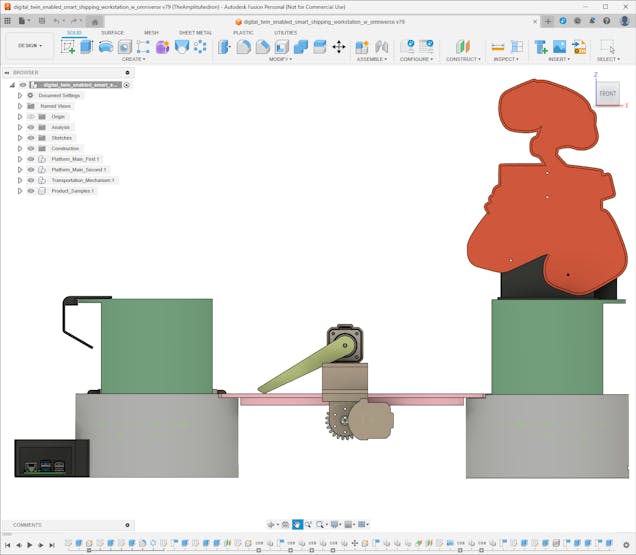
Task: Open the Construct menu
Action: (463, 59)
